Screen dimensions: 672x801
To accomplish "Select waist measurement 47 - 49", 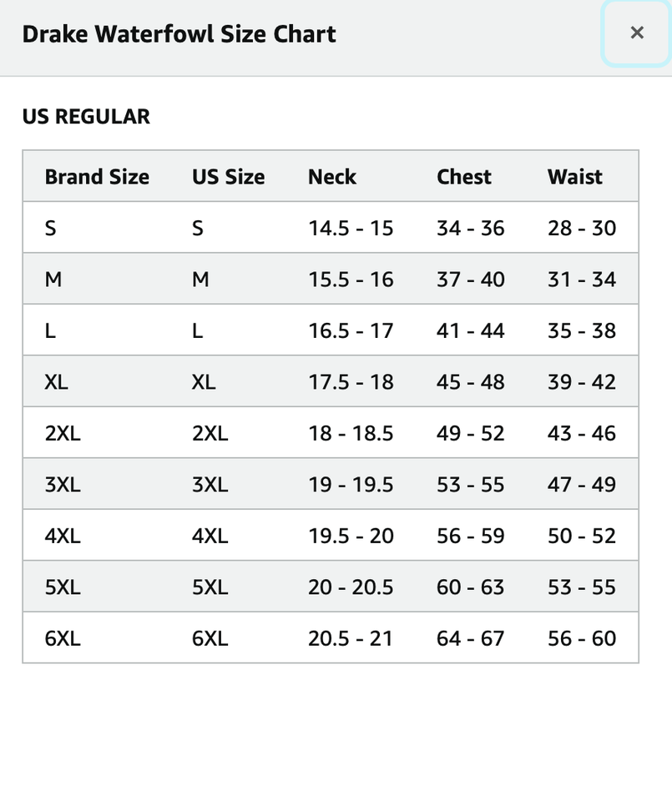I will (581, 485).
